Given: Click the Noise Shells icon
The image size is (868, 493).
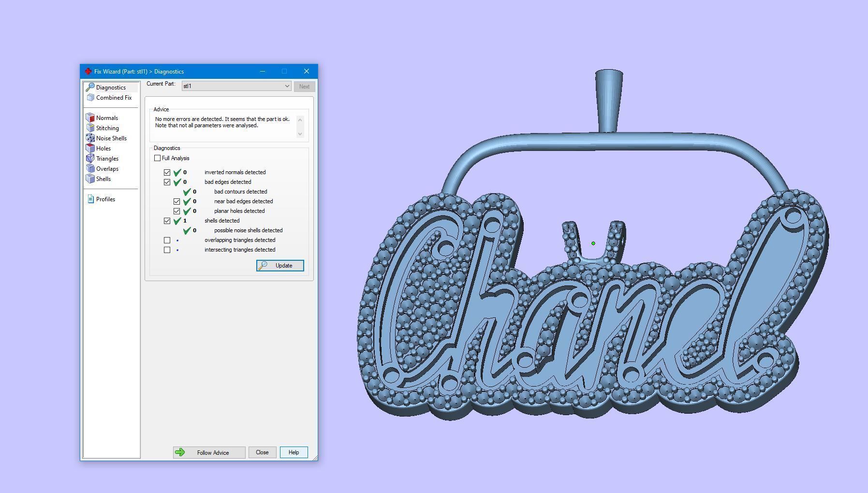Looking at the screenshot, I should (90, 138).
